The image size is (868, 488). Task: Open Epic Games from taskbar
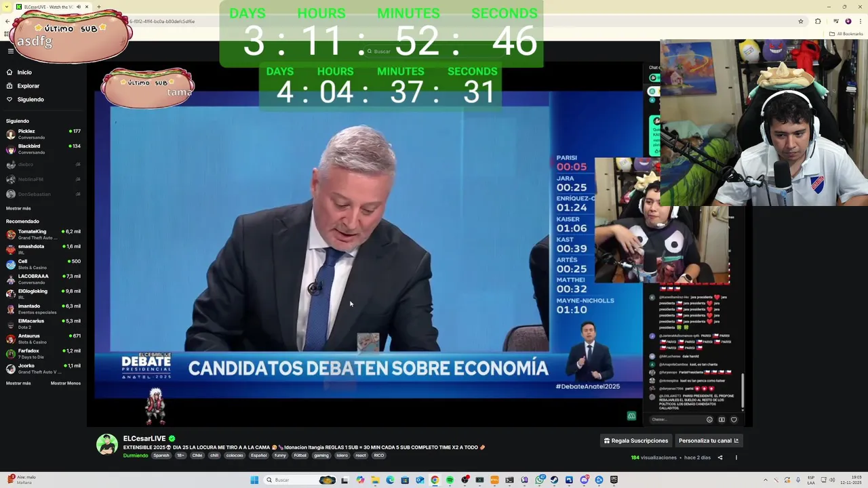pos(614,480)
